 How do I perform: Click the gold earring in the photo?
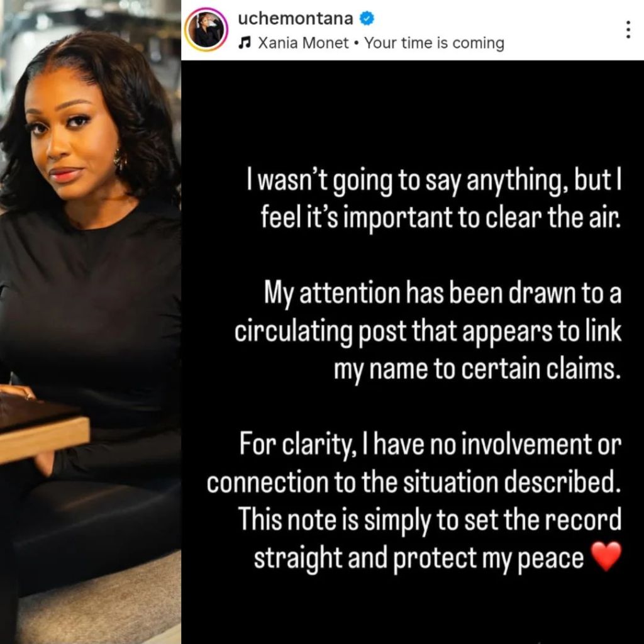(119, 158)
